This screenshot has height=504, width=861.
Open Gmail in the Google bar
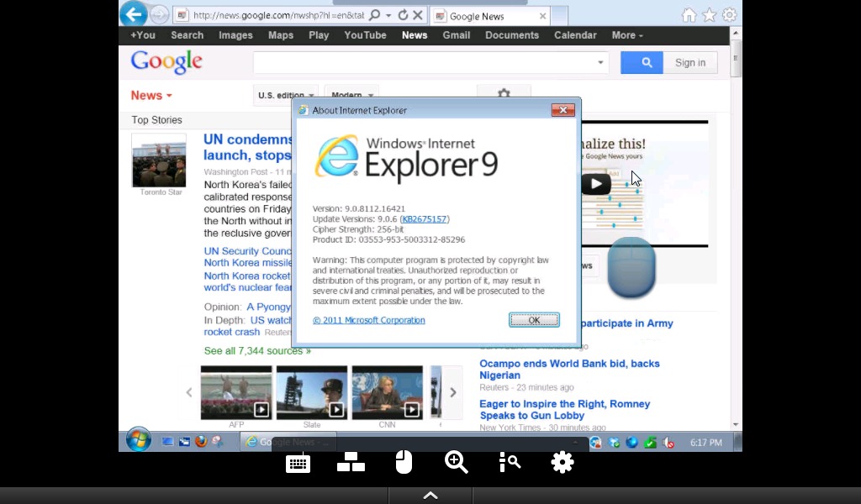pyautogui.click(x=457, y=35)
